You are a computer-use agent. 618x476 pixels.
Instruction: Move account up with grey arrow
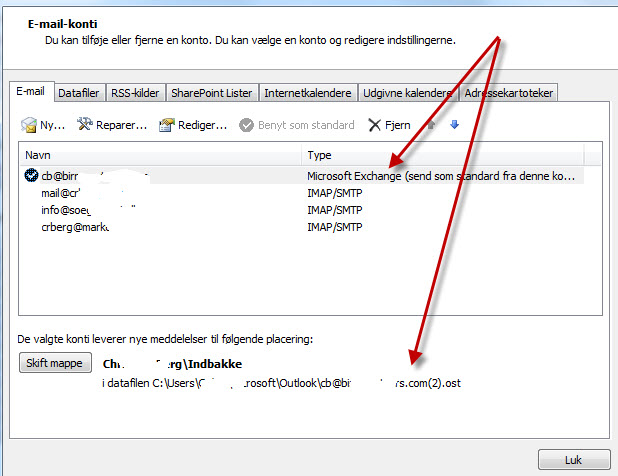[431, 125]
